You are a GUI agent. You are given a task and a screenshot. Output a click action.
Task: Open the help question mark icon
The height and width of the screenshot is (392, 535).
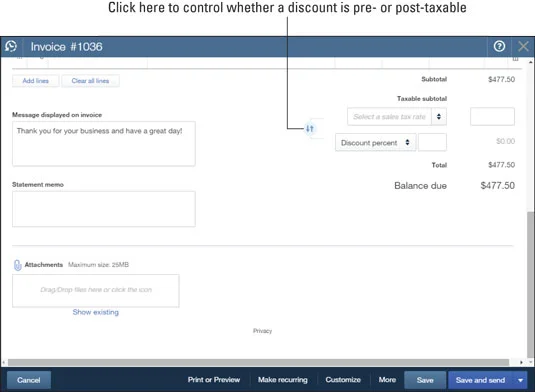tap(499, 46)
